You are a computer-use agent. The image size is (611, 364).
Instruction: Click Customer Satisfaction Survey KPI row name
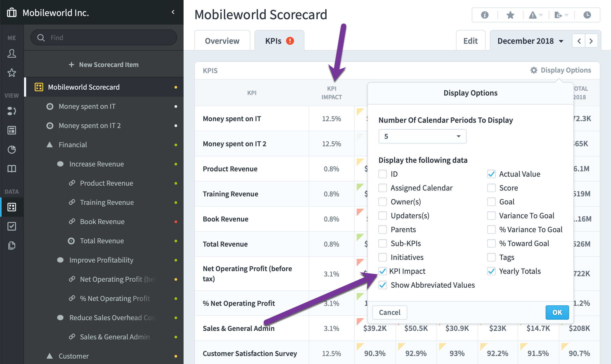tap(250, 353)
